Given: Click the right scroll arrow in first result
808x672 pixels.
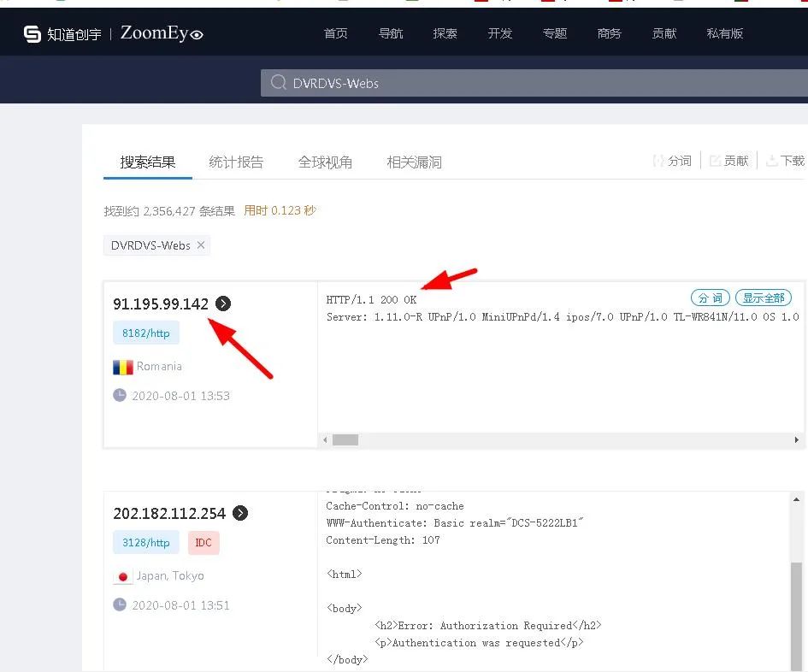Looking at the screenshot, I should point(797,439).
